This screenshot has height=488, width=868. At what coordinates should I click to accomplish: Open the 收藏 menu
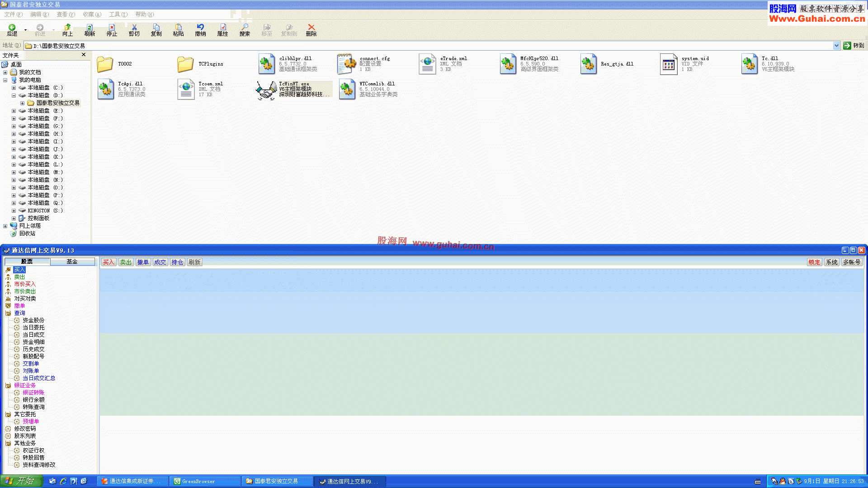(x=92, y=14)
